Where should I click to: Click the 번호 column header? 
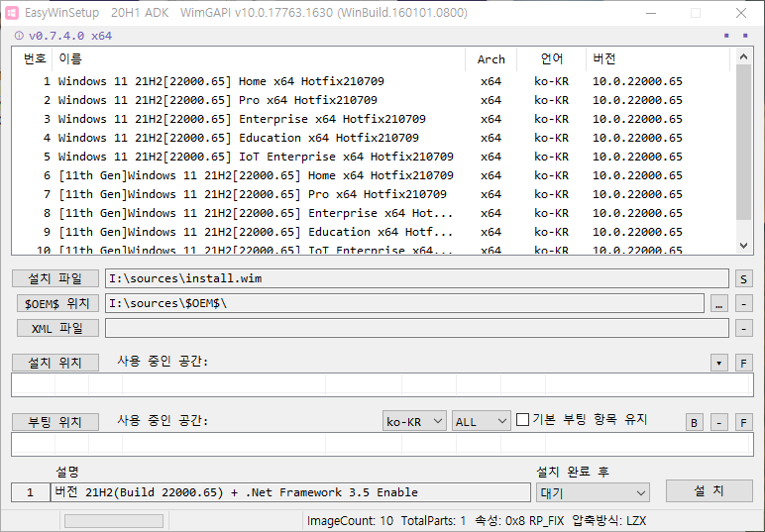(32, 59)
